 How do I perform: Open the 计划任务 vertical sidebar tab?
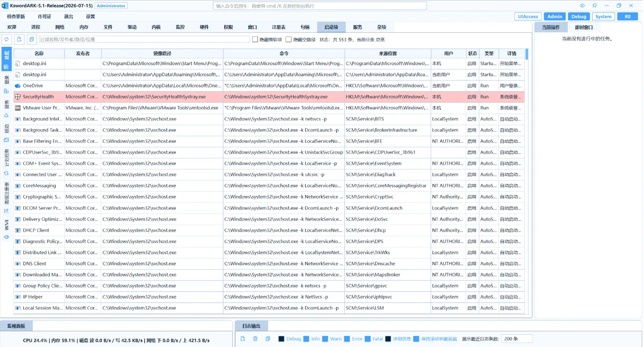(6, 161)
